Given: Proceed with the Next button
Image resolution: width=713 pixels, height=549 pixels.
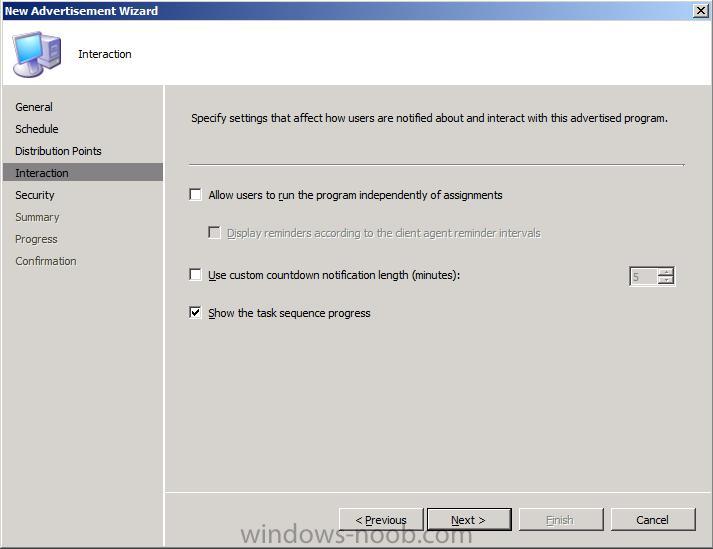Looking at the screenshot, I should pyautogui.click(x=469, y=519).
